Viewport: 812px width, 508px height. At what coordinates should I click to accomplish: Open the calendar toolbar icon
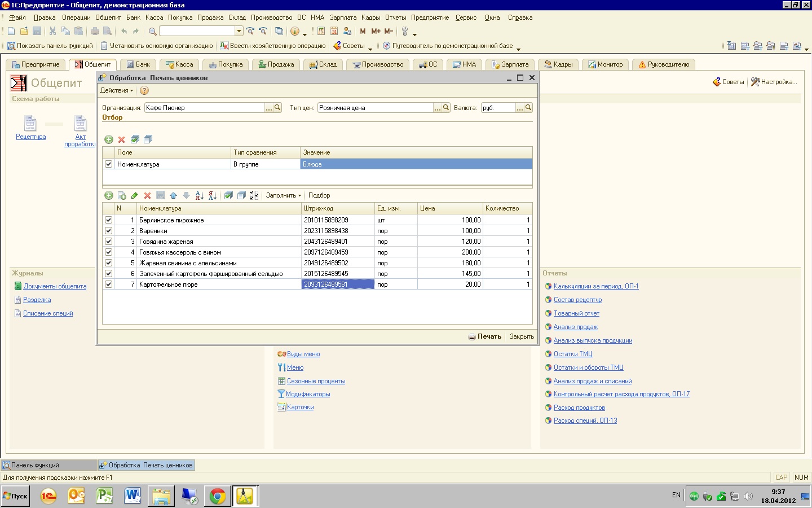click(x=334, y=31)
